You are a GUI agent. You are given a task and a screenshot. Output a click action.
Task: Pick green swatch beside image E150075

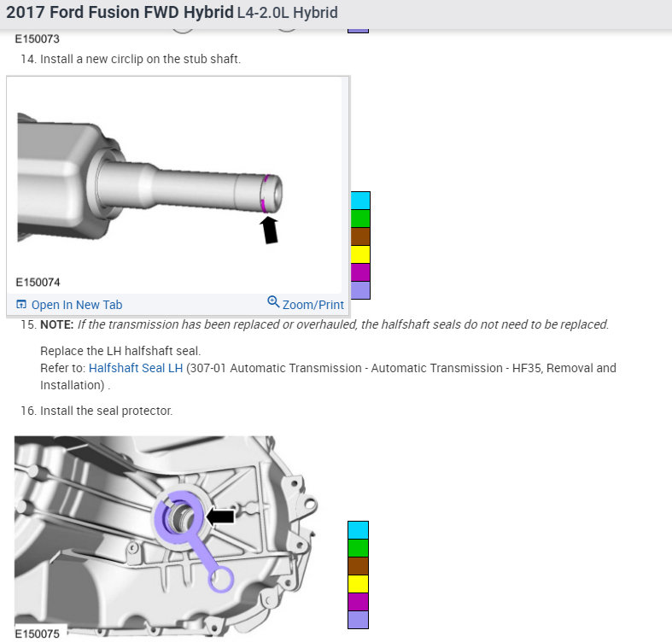click(x=359, y=548)
